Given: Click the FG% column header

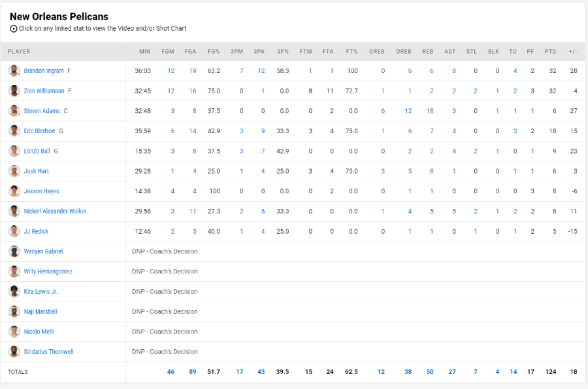Looking at the screenshot, I should pos(214,52).
